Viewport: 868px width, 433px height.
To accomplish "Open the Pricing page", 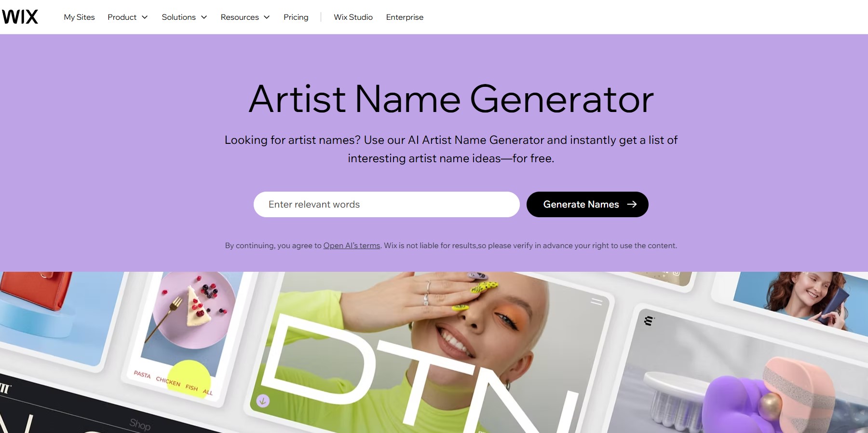I will tap(296, 17).
